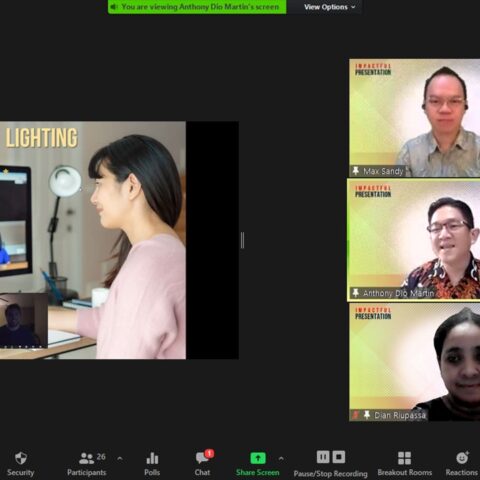Viewport: 480px width, 480px height.
Task: Click the red chat notification badge
Action: 209,453
